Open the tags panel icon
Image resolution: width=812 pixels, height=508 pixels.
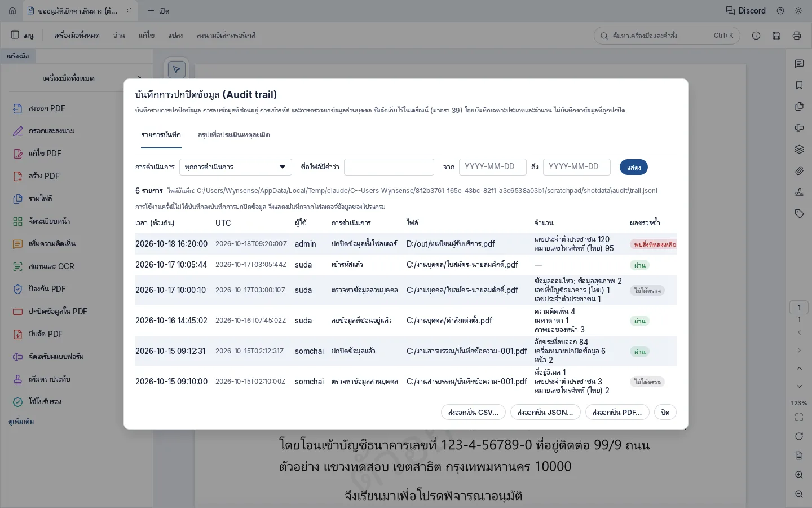(799, 214)
